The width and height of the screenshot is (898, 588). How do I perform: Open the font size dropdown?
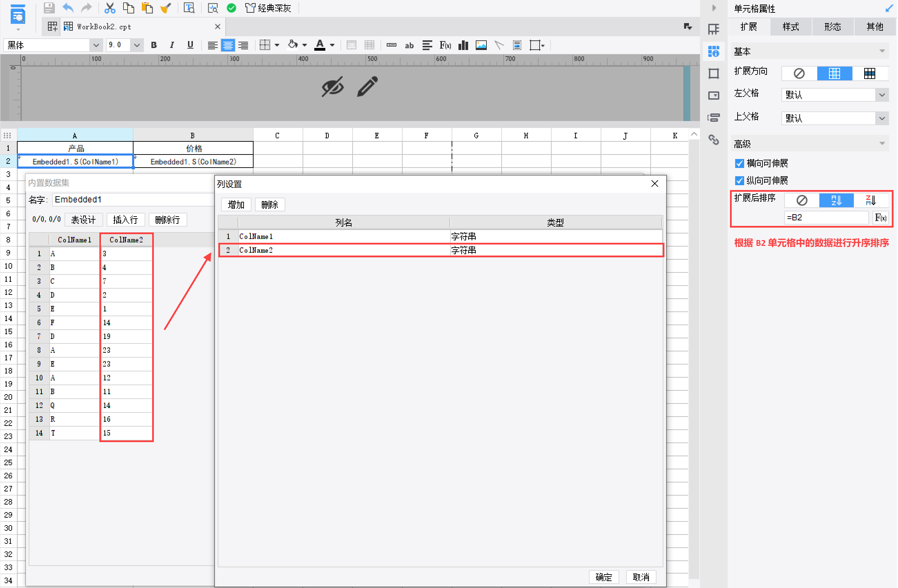coord(137,45)
